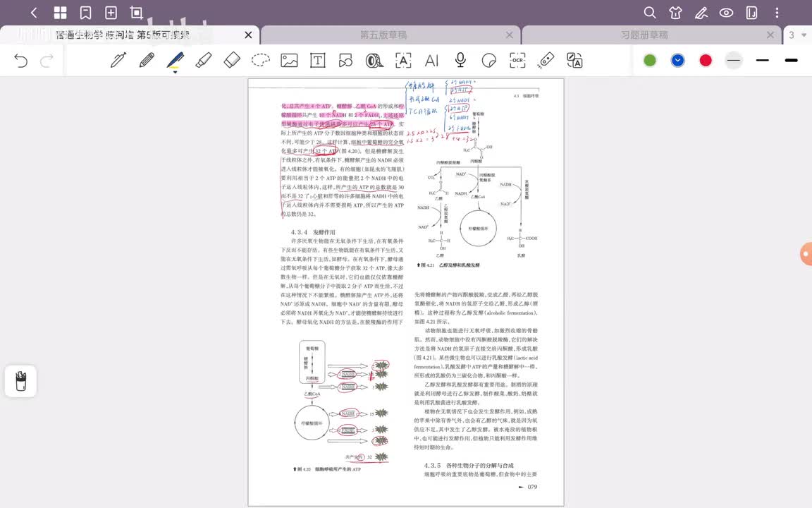Switch to the 普通生物学 陈阅增 tab
The image size is (812, 508).
coord(122,35)
